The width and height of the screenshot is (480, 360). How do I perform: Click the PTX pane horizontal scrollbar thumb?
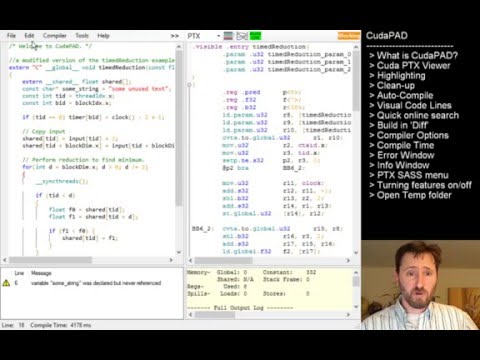[x=224, y=260]
